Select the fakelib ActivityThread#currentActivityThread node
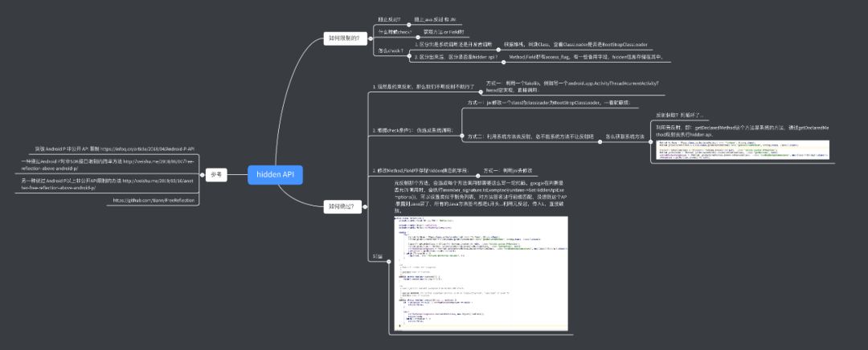 click(x=572, y=87)
